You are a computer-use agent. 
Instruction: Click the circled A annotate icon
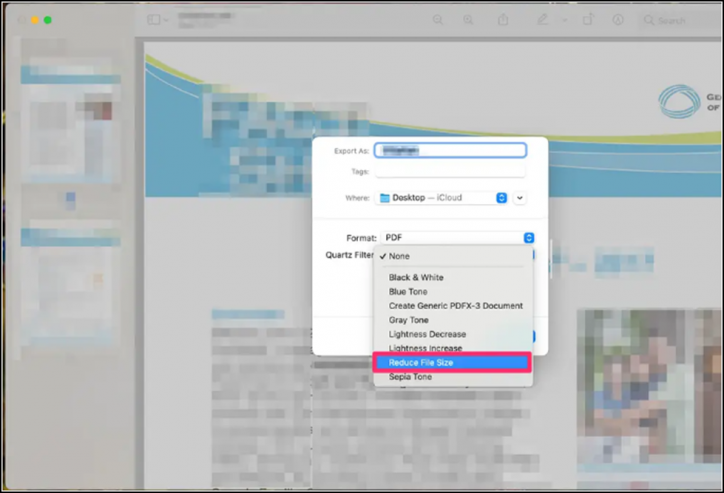pos(618,20)
